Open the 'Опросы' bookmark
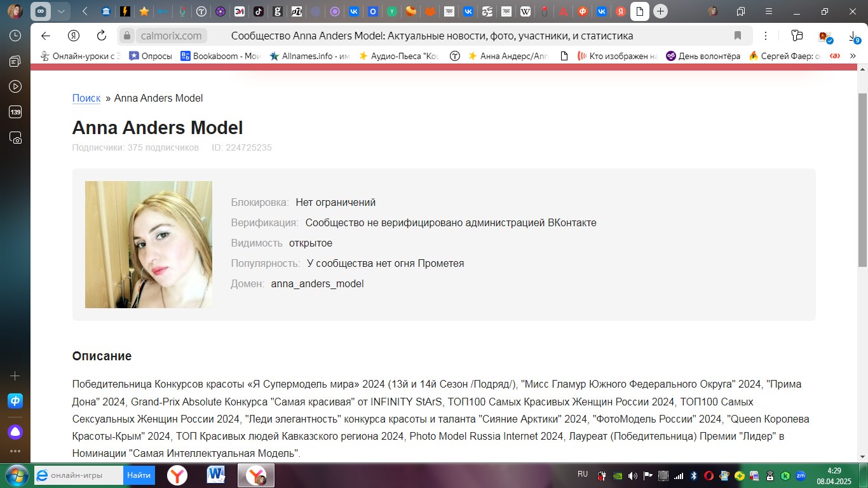 (x=151, y=56)
